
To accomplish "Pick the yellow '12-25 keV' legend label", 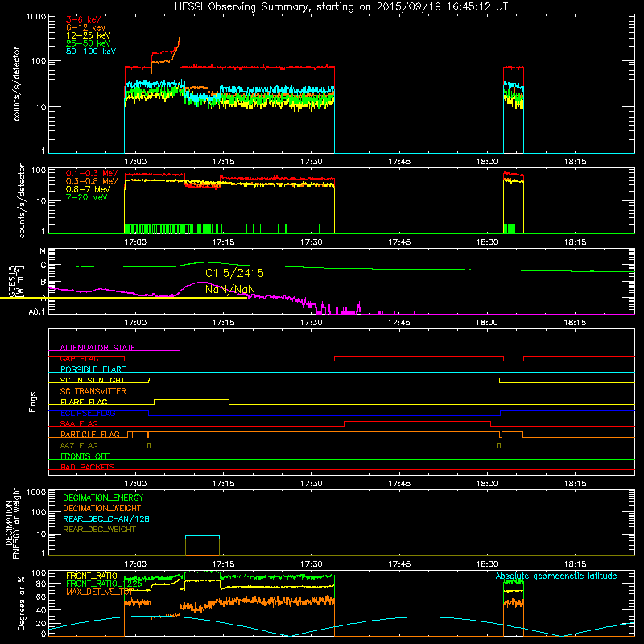I will point(89,35).
